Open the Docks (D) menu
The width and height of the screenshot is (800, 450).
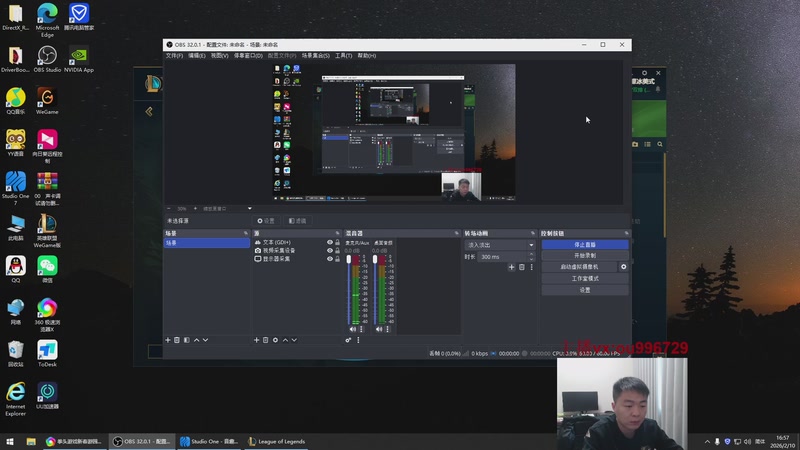(x=248, y=56)
